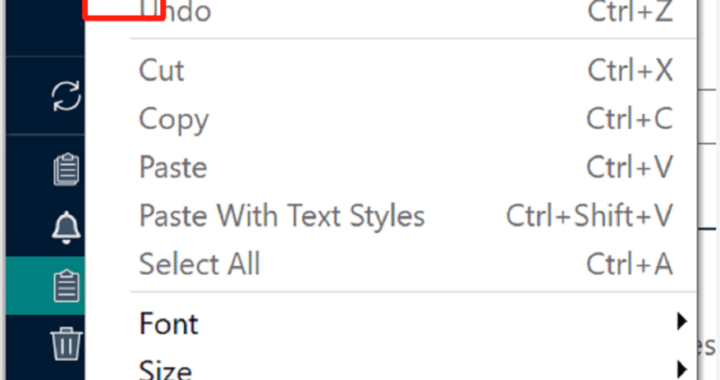The width and height of the screenshot is (720, 380).
Task: Select the teal highlighted clipboard icon
Action: click(67, 285)
